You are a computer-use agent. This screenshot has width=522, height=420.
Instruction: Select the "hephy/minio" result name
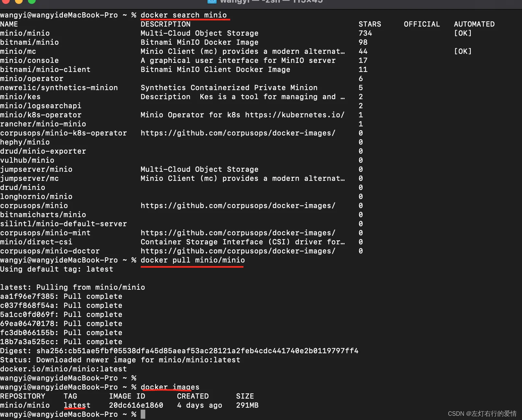coord(25,142)
